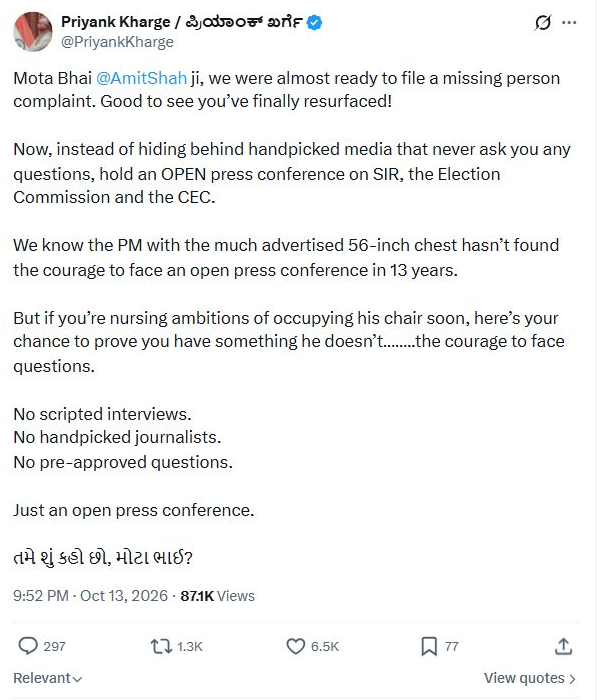Image resolution: width=600 pixels, height=700 pixels.
Task: Open the @PriyankKharge handle
Action: click(117, 42)
